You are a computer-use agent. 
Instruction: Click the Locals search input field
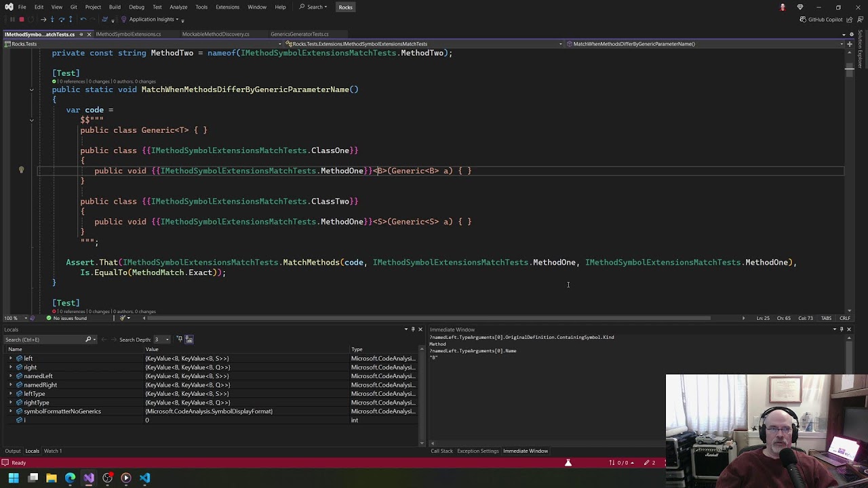click(44, 340)
